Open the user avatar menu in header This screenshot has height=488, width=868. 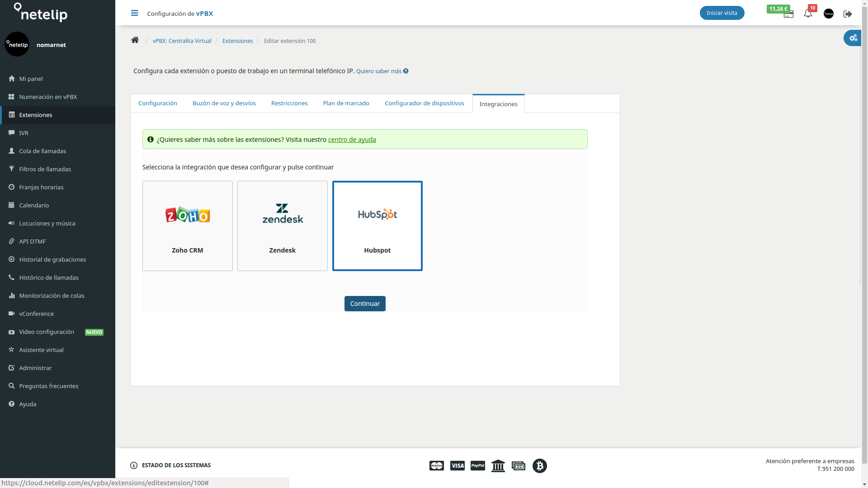tap(829, 14)
